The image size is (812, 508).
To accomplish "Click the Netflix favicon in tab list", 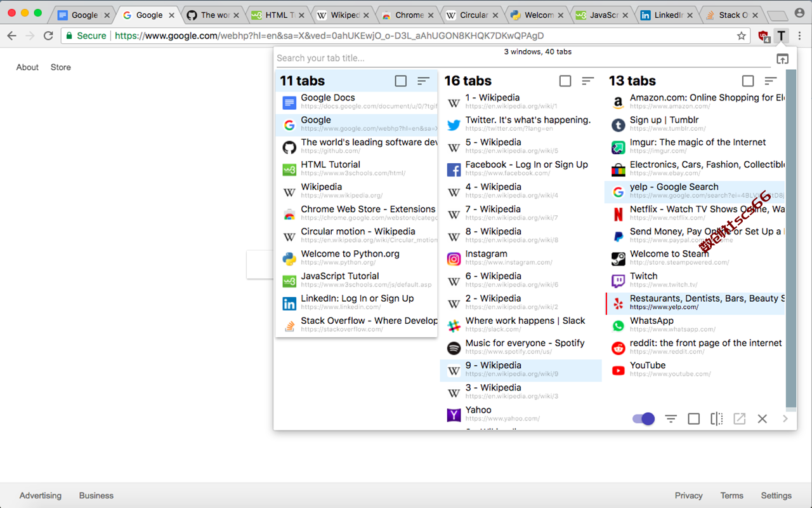I will point(618,214).
